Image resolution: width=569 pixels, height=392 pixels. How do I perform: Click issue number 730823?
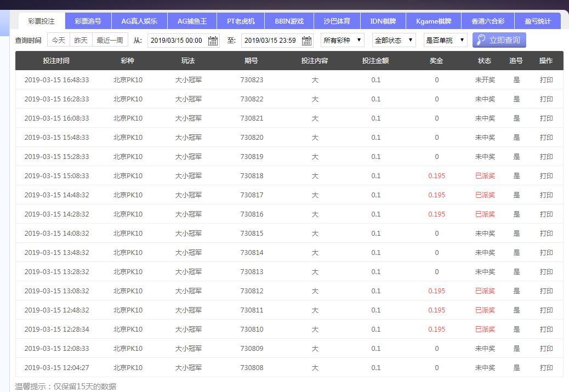click(x=252, y=80)
